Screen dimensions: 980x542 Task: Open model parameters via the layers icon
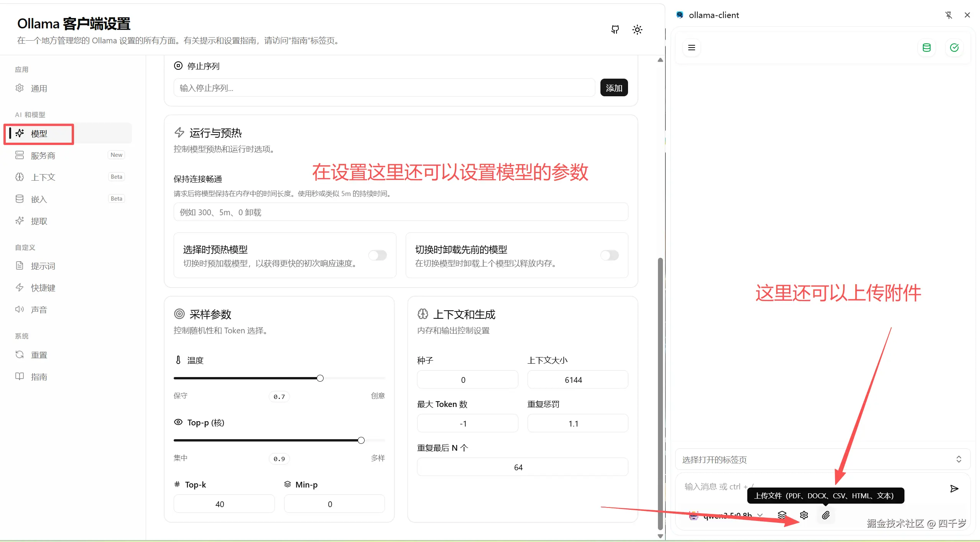point(782,515)
